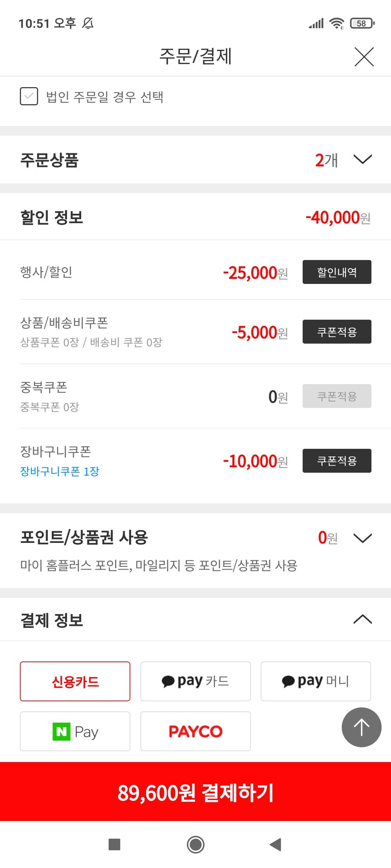
Task: Open 할인내역 for 행사/할인
Action: 337,272
